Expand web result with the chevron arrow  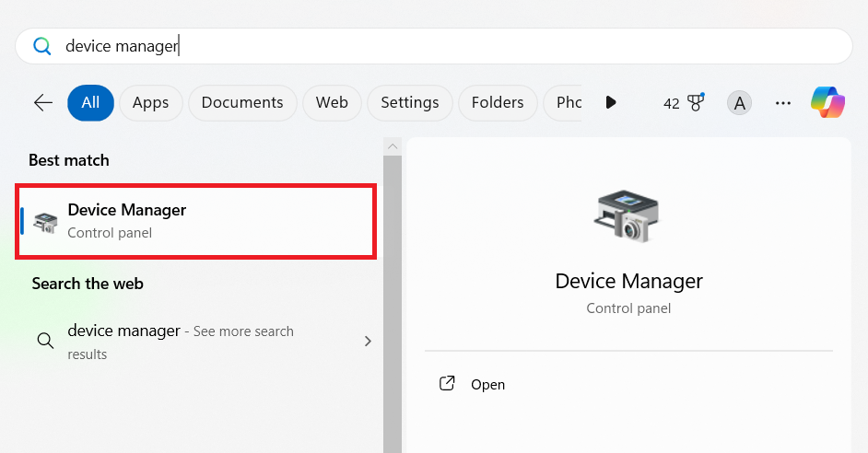click(x=368, y=342)
